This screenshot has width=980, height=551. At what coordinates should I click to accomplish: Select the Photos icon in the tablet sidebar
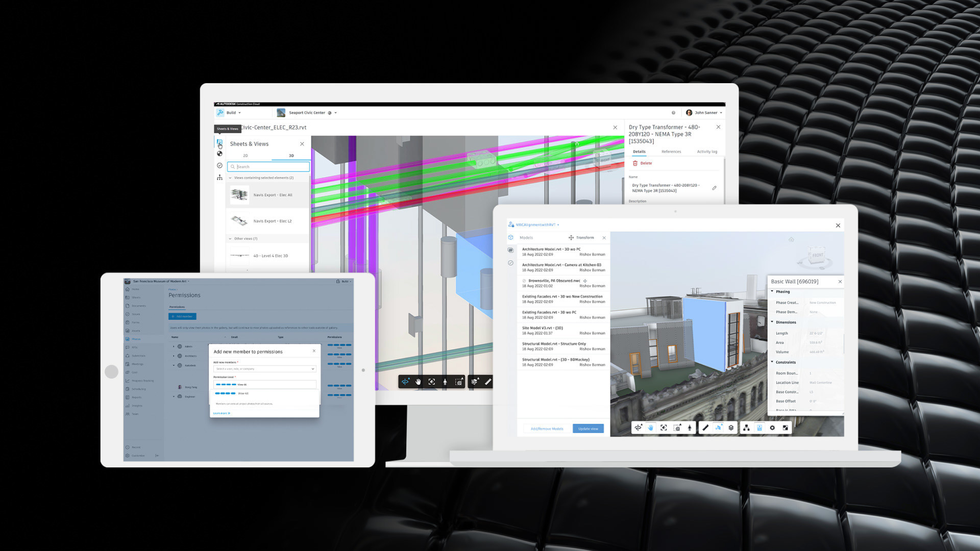pyautogui.click(x=128, y=339)
